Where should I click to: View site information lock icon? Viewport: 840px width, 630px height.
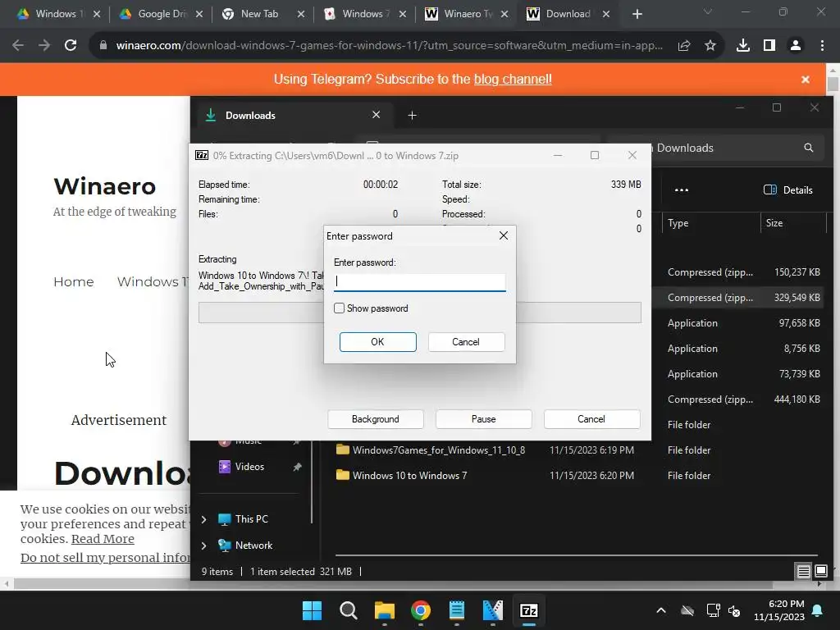pos(103,46)
